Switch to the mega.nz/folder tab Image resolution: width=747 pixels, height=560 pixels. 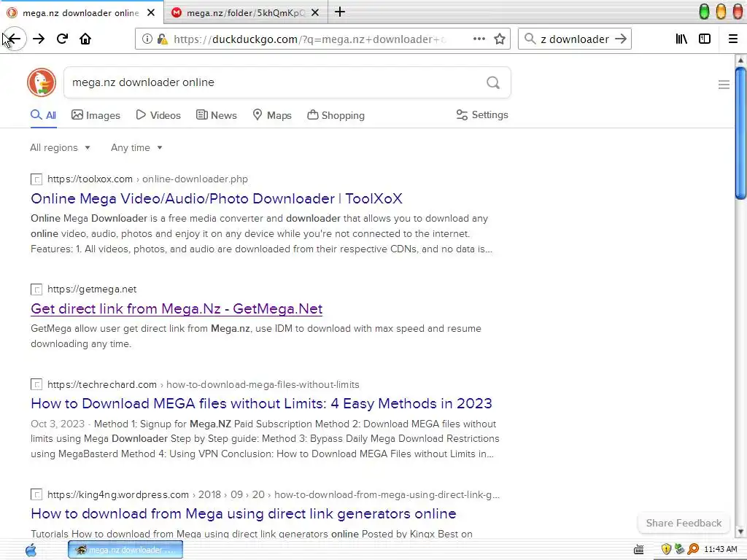(245, 12)
